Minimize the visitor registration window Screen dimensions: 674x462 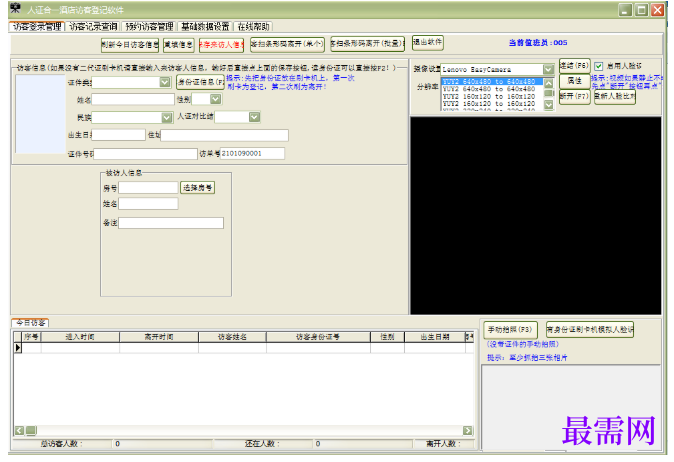click(x=625, y=10)
